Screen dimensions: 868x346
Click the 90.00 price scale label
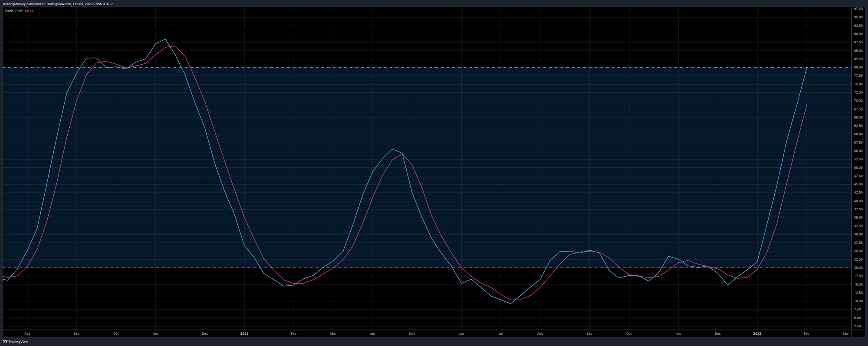point(858,34)
